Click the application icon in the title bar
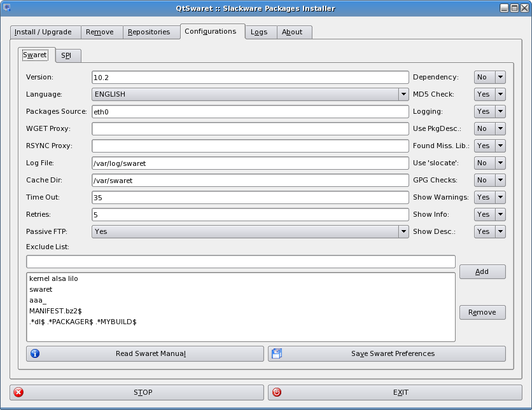 click(6, 8)
